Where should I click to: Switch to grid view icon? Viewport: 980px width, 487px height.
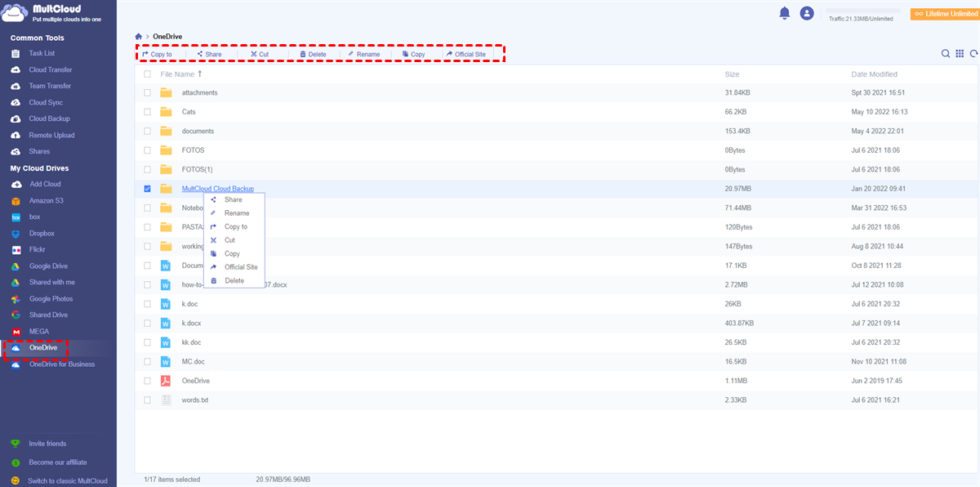pos(960,53)
